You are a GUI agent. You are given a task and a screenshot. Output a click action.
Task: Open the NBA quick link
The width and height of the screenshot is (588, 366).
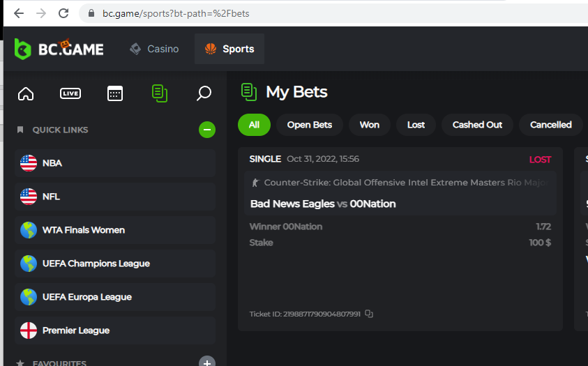click(115, 163)
